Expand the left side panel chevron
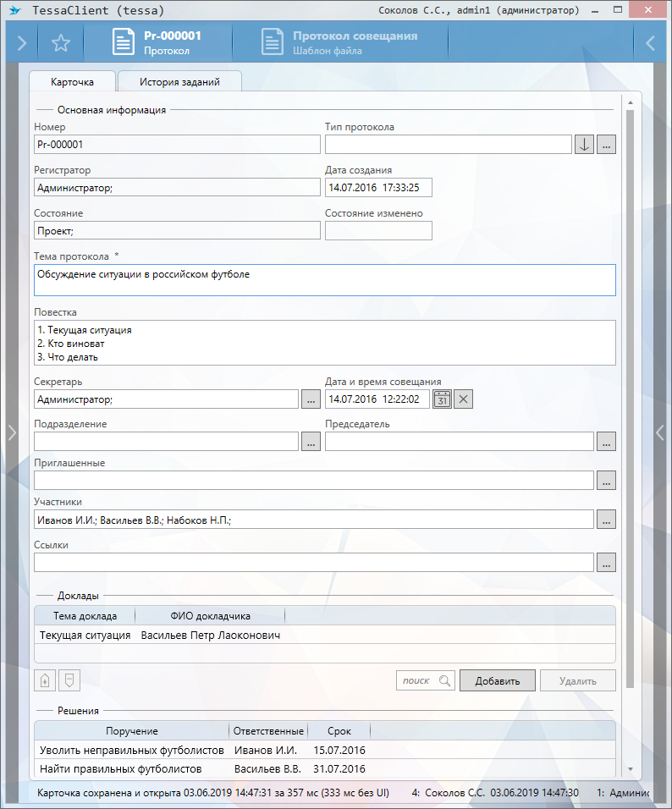672x809 pixels. click(11, 432)
